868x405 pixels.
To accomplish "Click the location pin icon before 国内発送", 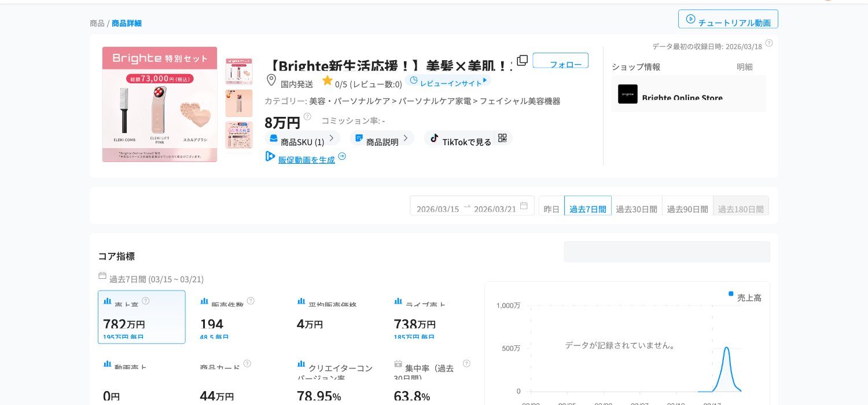I will pos(271,80).
